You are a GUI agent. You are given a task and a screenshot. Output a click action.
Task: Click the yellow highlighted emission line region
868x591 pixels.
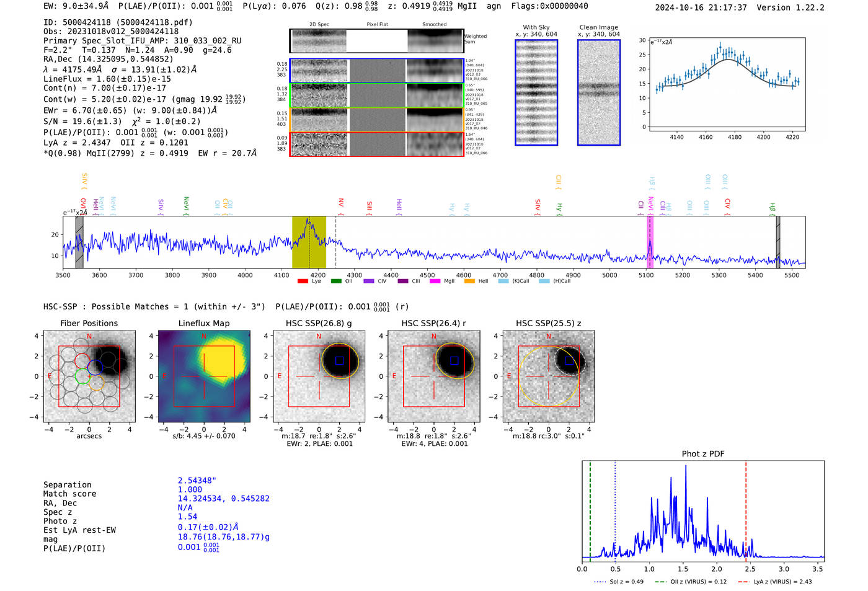[x=309, y=242]
